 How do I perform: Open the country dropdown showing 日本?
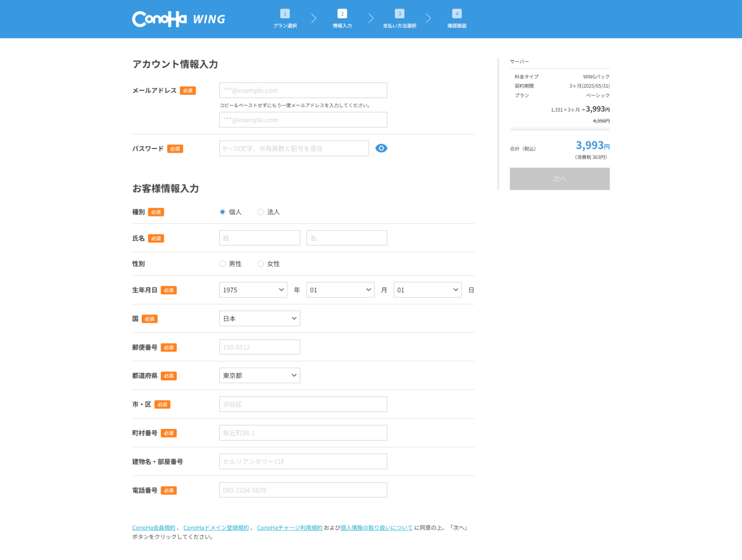259,318
